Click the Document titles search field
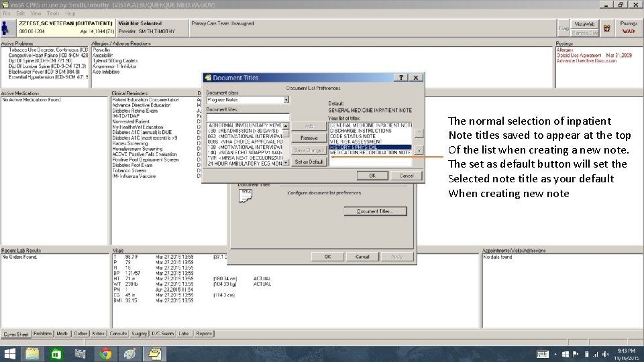This screenshot has height=362, width=644. coord(248,117)
